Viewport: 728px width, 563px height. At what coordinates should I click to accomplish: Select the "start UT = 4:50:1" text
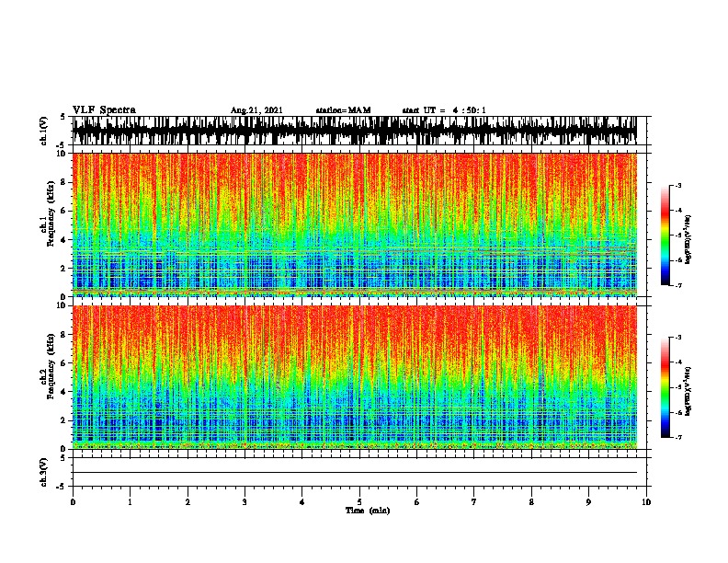click(x=444, y=110)
